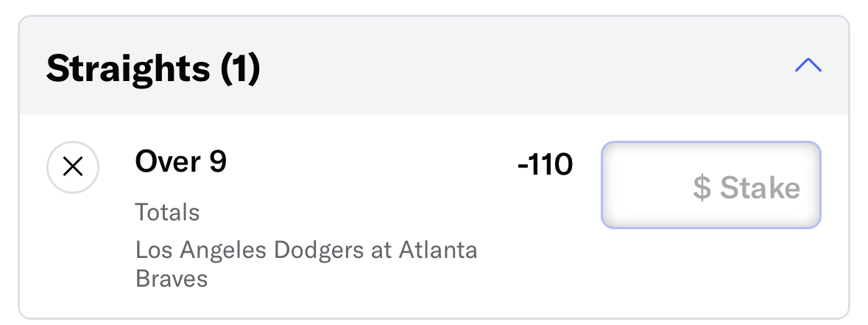Image resolution: width=868 pixels, height=325 pixels.
Task: Remove the Over 9 bet with X
Action: click(73, 167)
